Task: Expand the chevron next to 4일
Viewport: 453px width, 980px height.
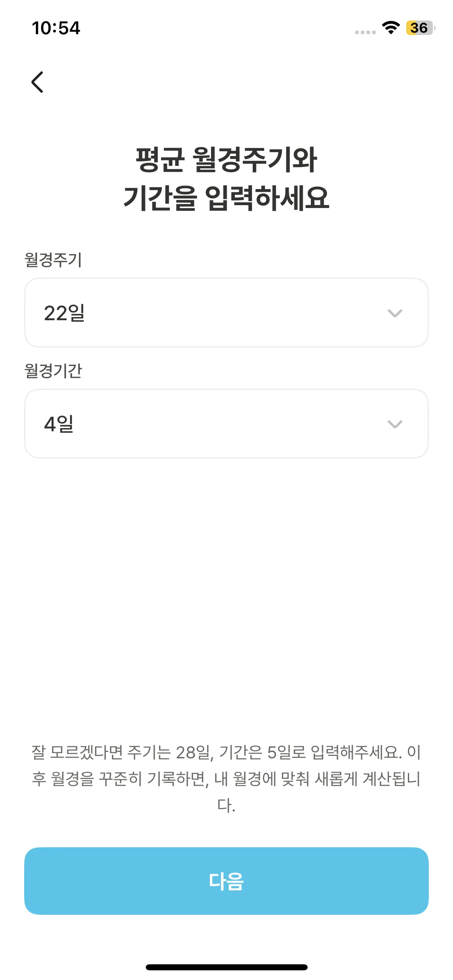Action: [x=395, y=424]
